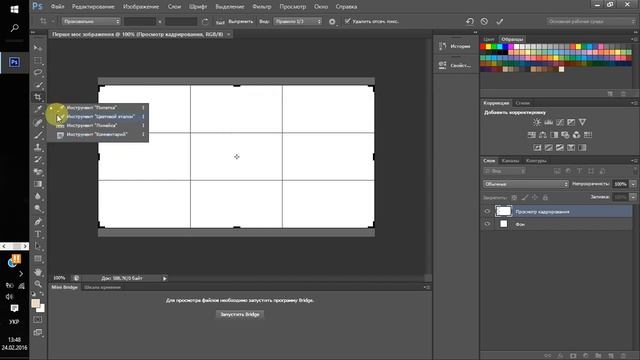This screenshot has height=360, width=640.
Task: Select the Hand tool
Action: 38,271
